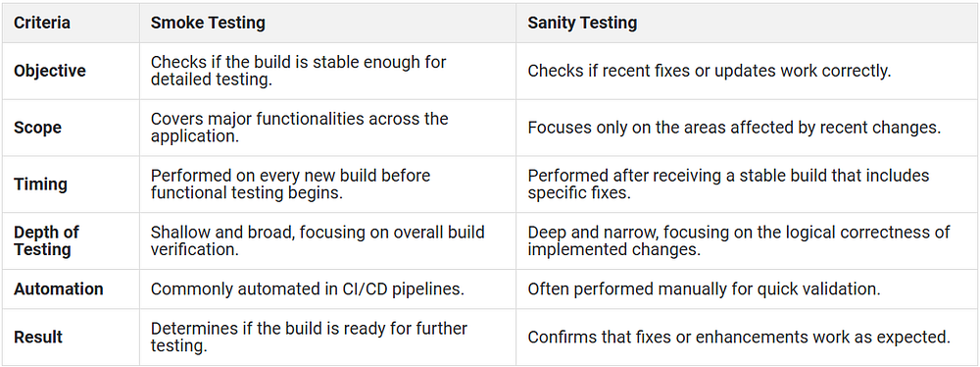
Task: Click the cell 'Checks if recent fixes or updates'
Action: (747, 71)
